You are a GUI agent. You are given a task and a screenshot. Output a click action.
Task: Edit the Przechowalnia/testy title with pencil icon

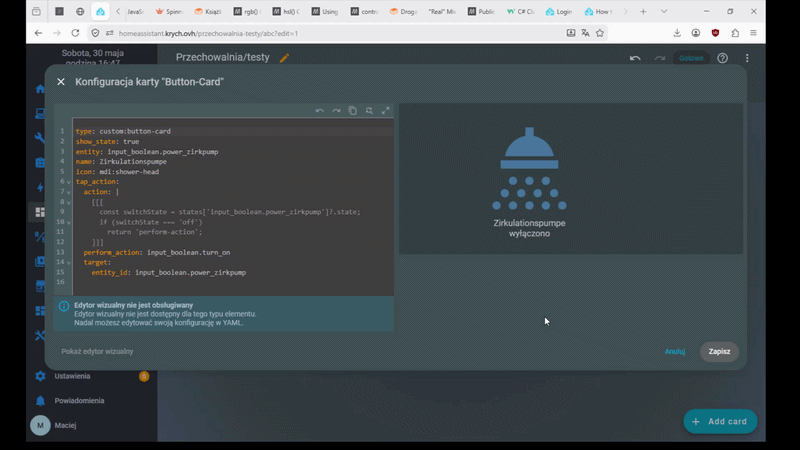coord(284,58)
